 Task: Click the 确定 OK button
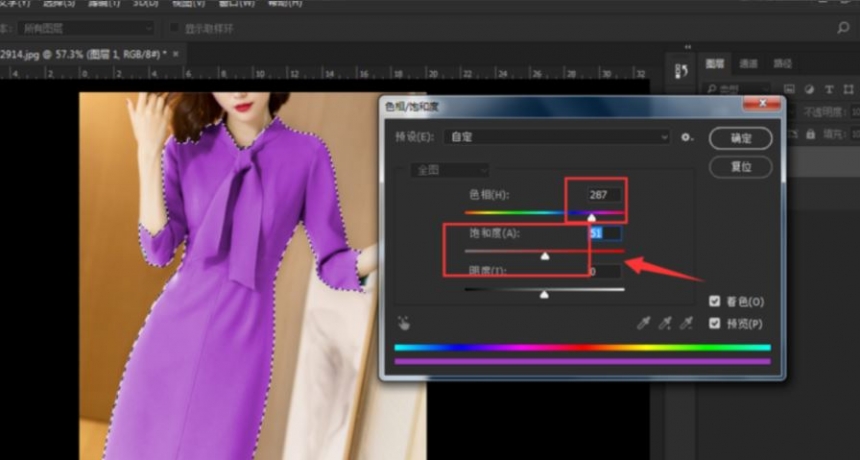pyautogui.click(x=740, y=139)
